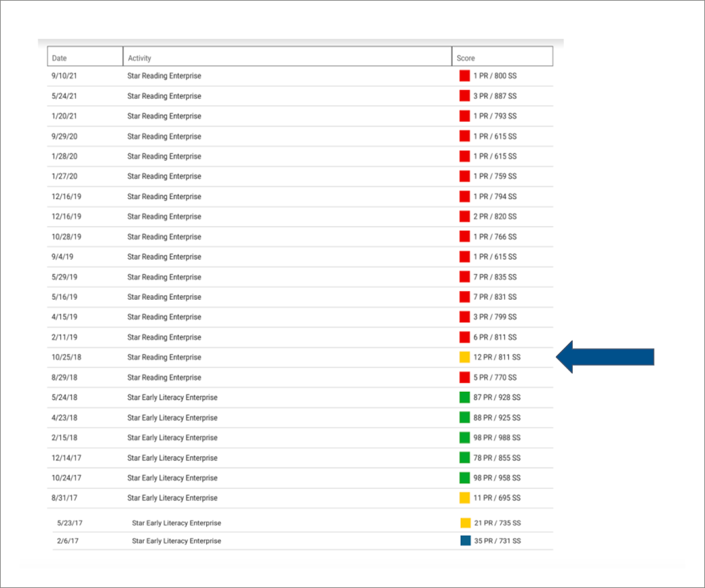Click the score 7 PR / 835 SS
705x588 pixels.
495,277
